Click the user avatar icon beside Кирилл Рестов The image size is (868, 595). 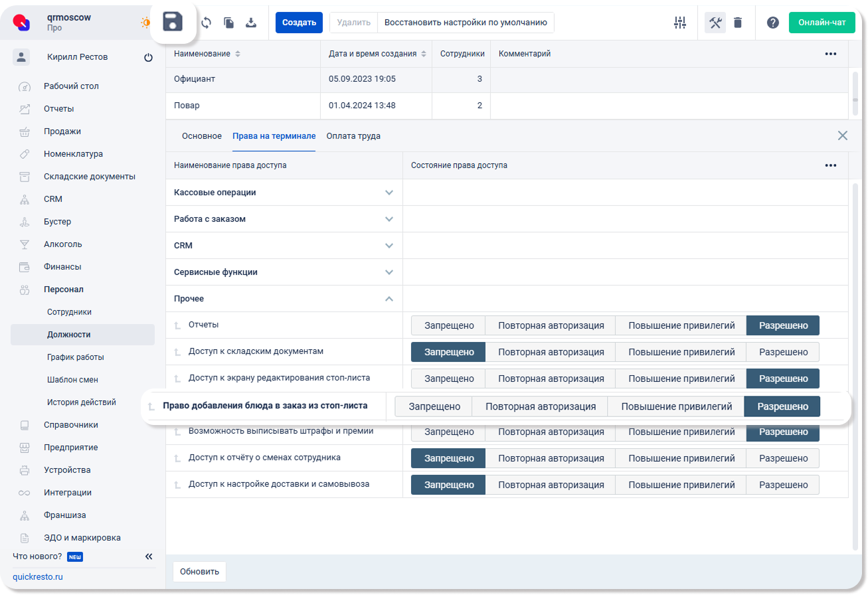click(21, 57)
